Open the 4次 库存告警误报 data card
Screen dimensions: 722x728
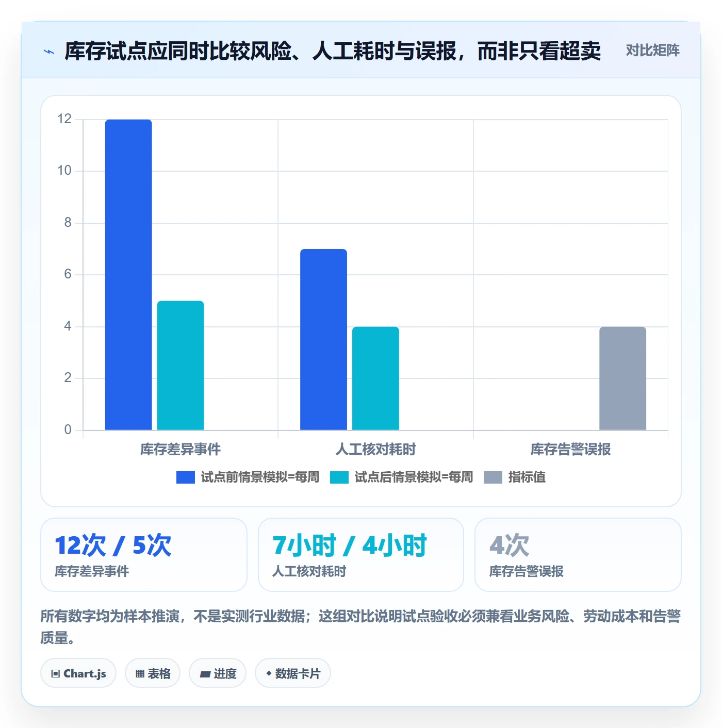pyautogui.click(x=578, y=555)
